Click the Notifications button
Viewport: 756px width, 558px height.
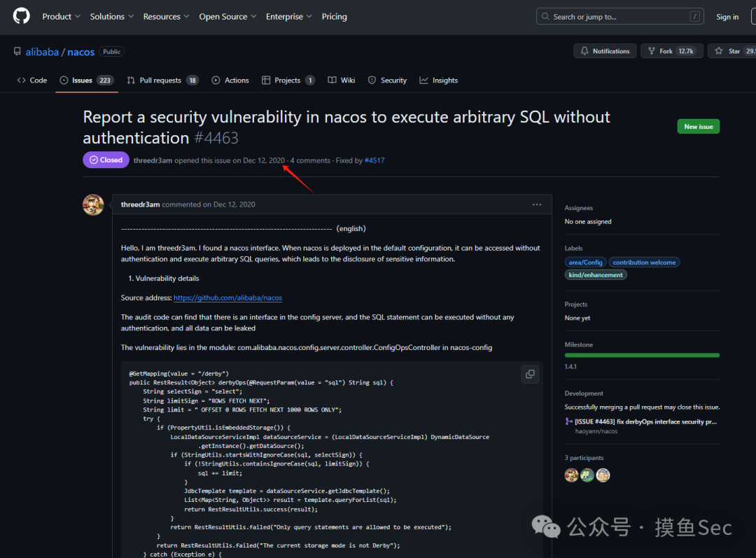pyautogui.click(x=605, y=51)
